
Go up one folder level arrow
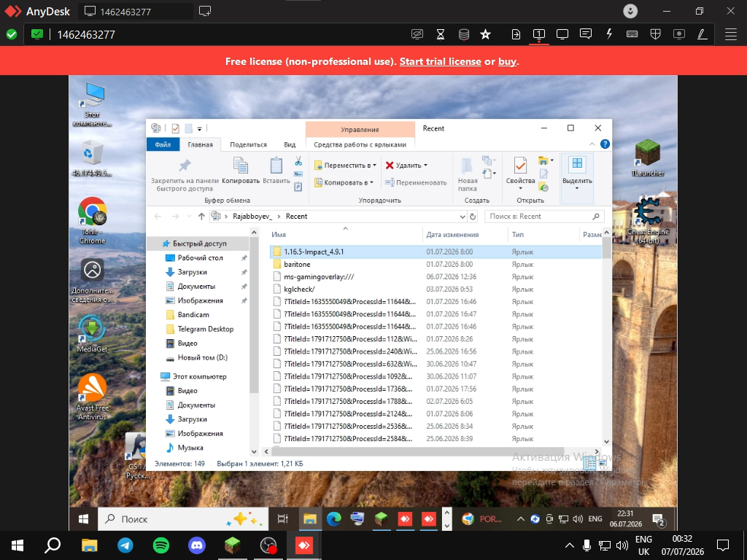coord(201,216)
